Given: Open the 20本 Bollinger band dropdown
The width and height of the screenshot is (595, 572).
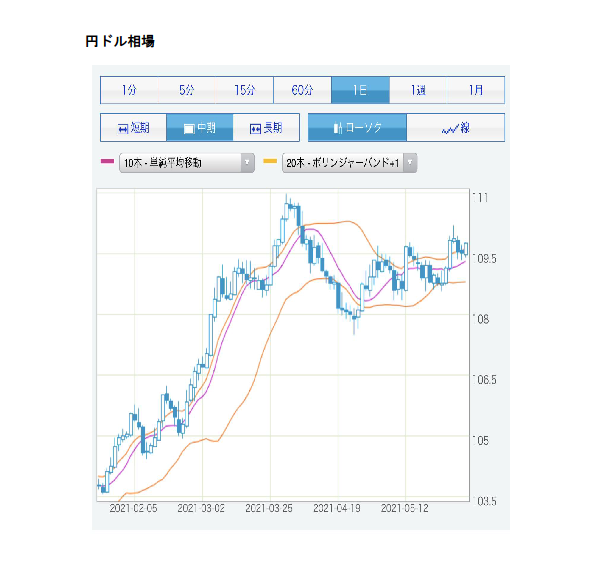Looking at the screenshot, I should coord(349,163).
